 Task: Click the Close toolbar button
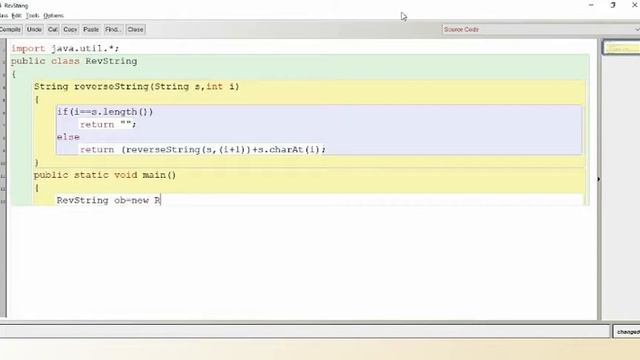coord(135,29)
